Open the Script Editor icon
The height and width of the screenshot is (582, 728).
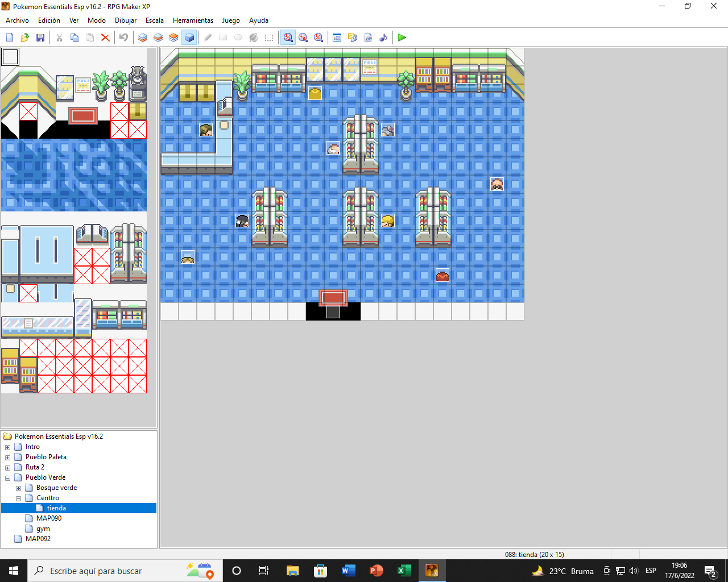coord(368,38)
